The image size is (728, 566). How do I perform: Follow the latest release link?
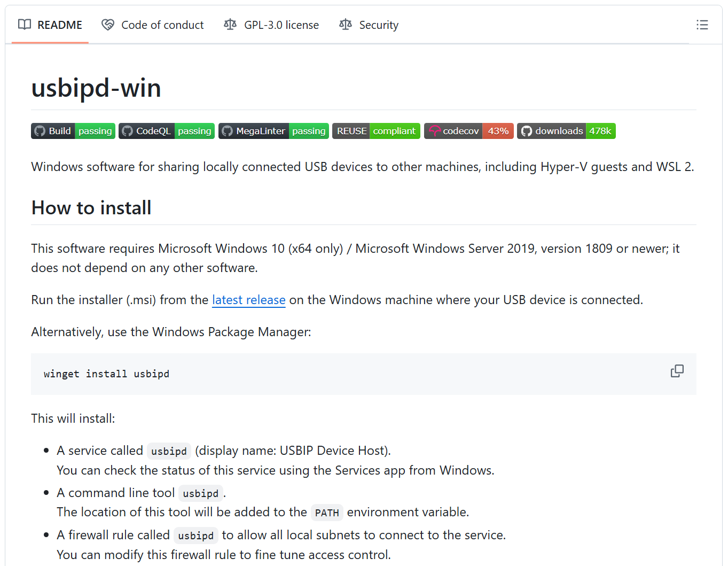point(248,300)
